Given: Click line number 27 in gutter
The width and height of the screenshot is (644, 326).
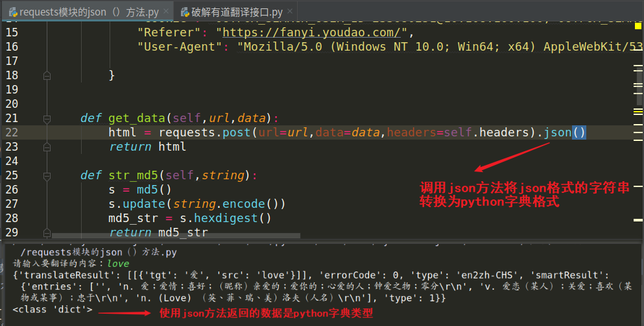Looking at the screenshot, I should [12, 205].
